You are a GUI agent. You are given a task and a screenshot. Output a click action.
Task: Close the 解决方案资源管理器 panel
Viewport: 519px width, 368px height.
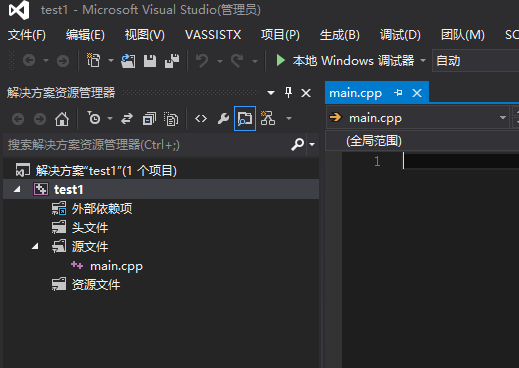(x=306, y=93)
